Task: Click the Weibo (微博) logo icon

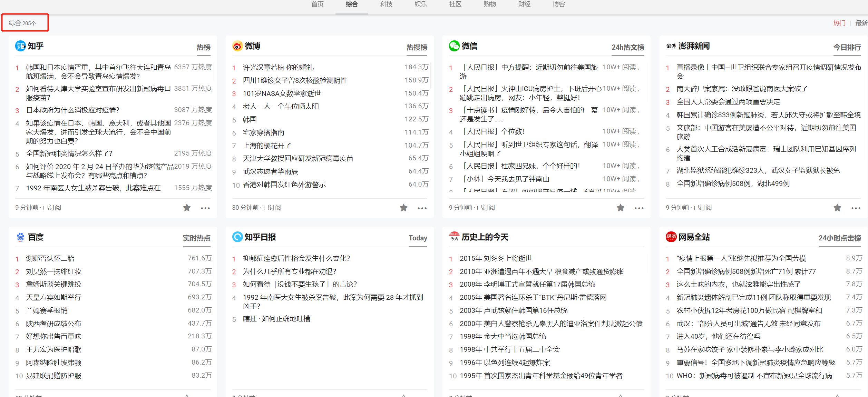Action: [x=237, y=46]
